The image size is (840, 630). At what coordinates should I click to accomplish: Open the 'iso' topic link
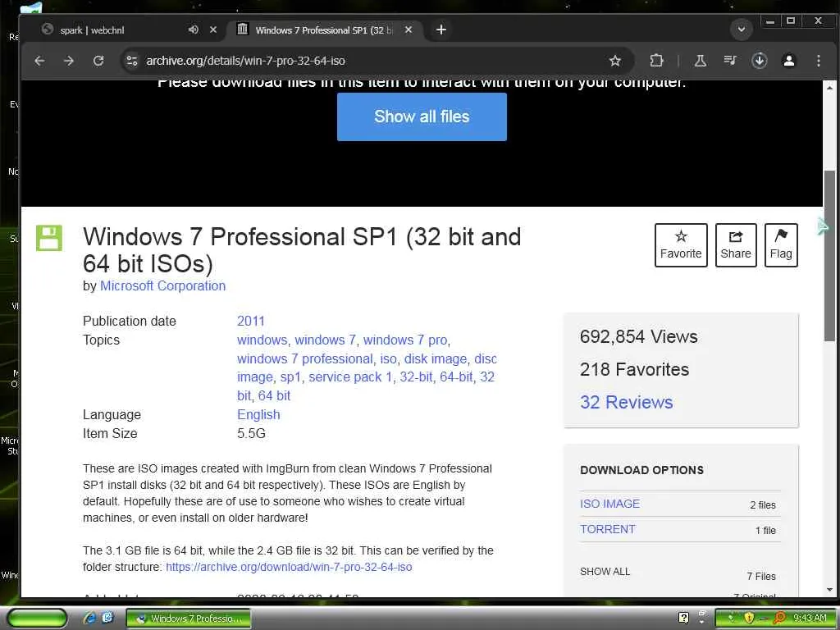click(388, 359)
